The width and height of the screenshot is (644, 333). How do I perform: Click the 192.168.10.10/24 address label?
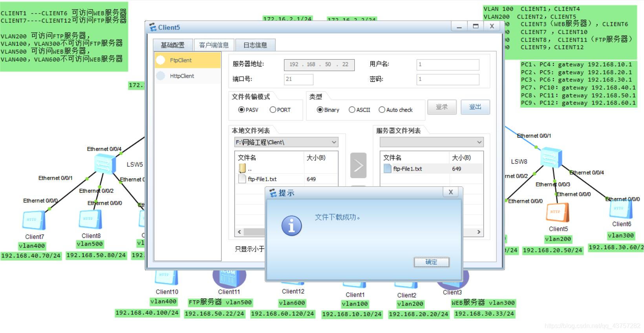(352, 314)
